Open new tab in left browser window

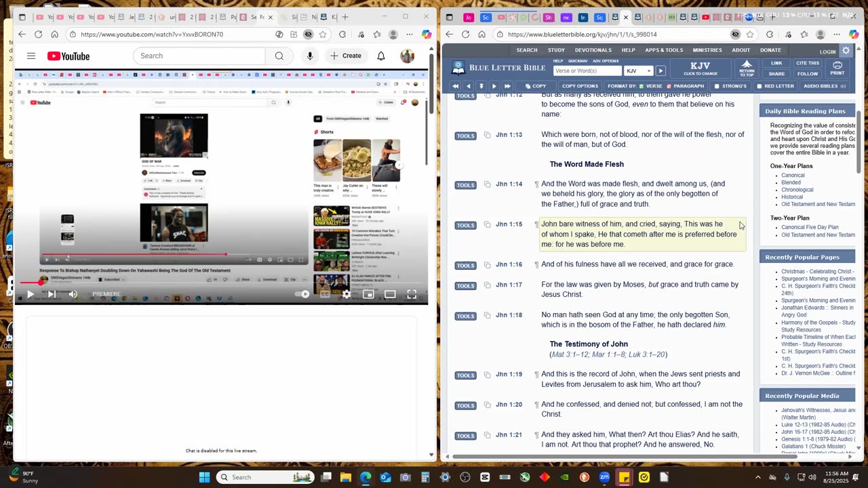[345, 17]
